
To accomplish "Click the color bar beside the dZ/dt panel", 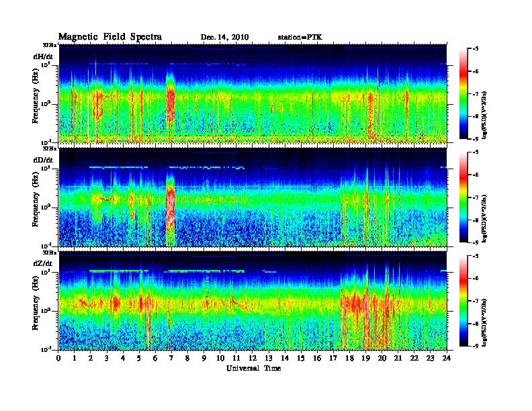I will tap(463, 301).
